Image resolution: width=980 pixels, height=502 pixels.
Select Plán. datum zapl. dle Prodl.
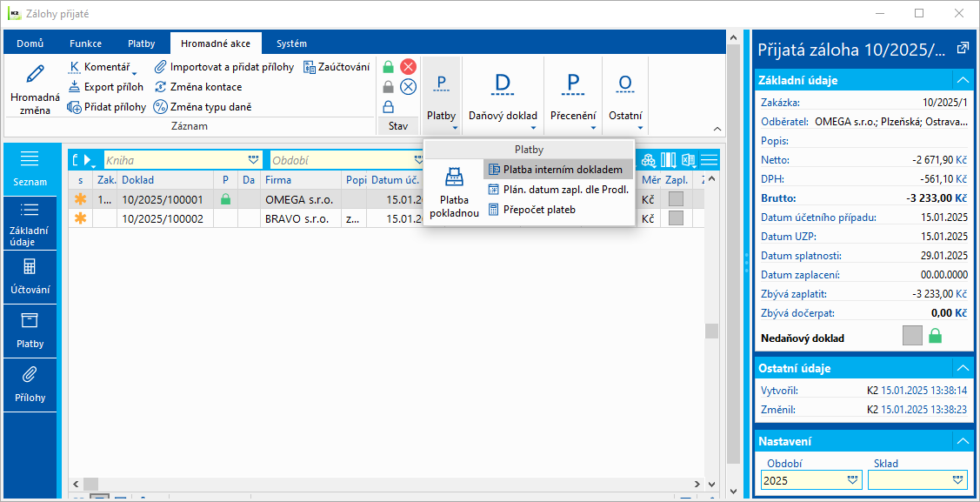(x=558, y=190)
